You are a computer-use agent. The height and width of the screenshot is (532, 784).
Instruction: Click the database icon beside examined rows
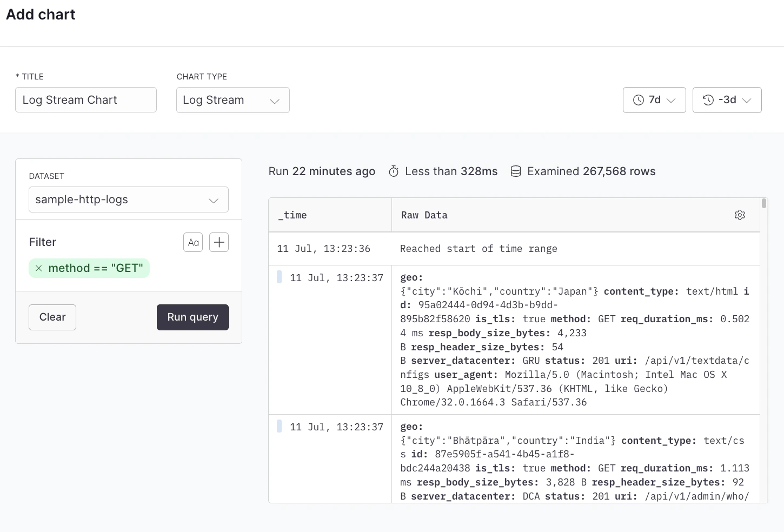pos(516,171)
